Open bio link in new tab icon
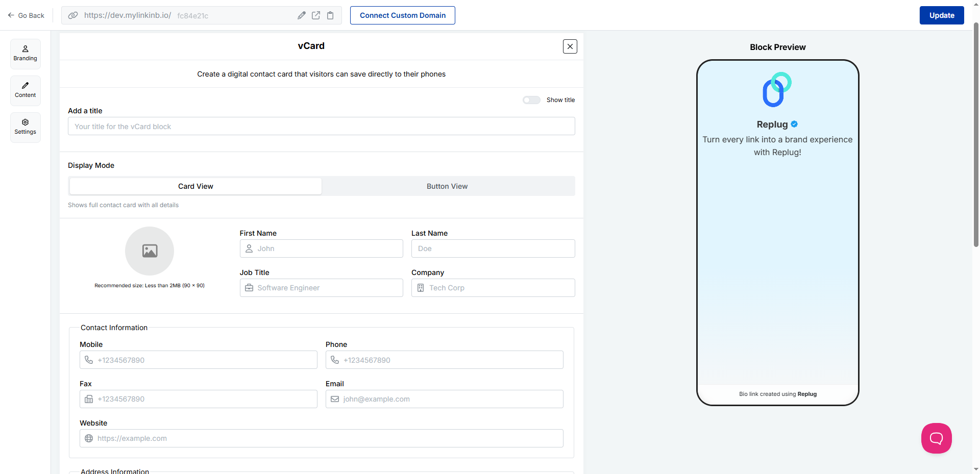 [x=316, y=15]
